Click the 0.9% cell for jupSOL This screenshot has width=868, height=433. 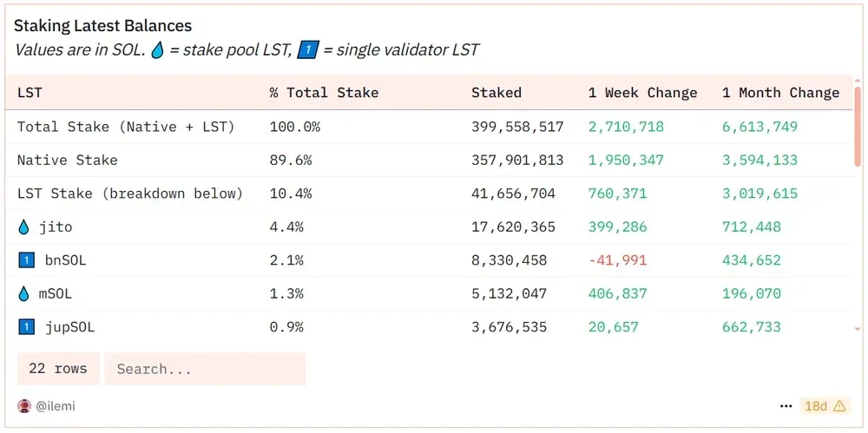point(286,326)
